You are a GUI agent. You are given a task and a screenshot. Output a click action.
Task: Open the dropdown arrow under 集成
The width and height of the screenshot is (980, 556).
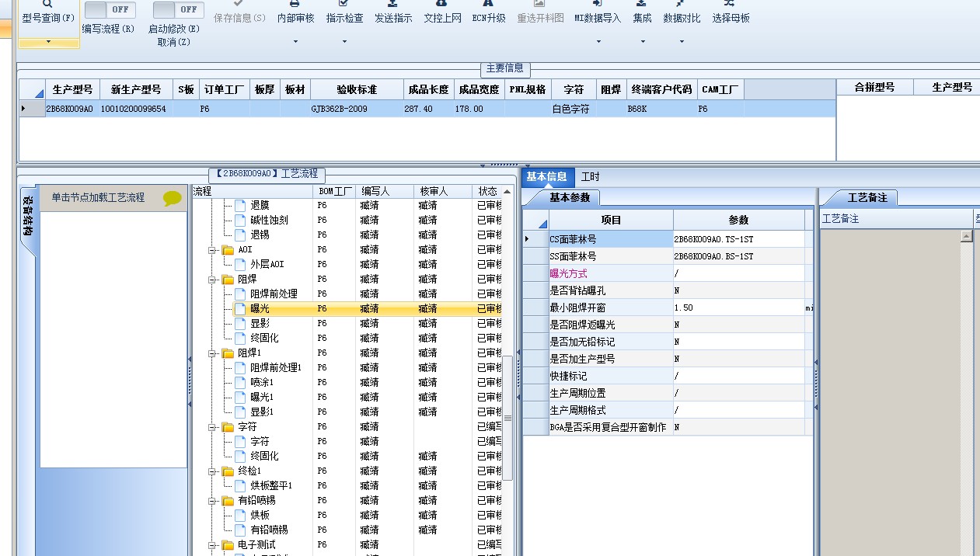[x=643, y=41]
